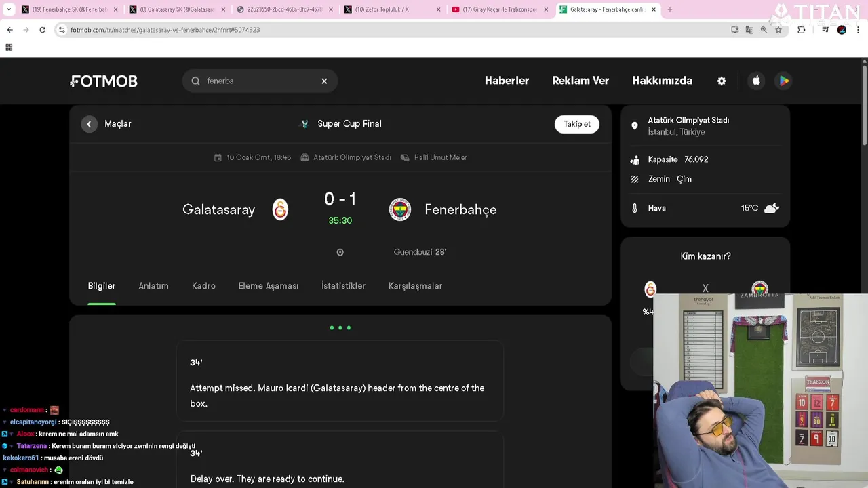The image size is (868, 488).
Task: Click the Apple App Store icon
Action: (756, 81)
